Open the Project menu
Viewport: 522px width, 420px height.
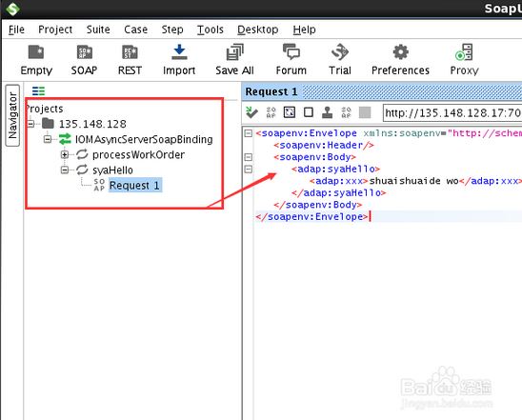click(x=55, y=30)
